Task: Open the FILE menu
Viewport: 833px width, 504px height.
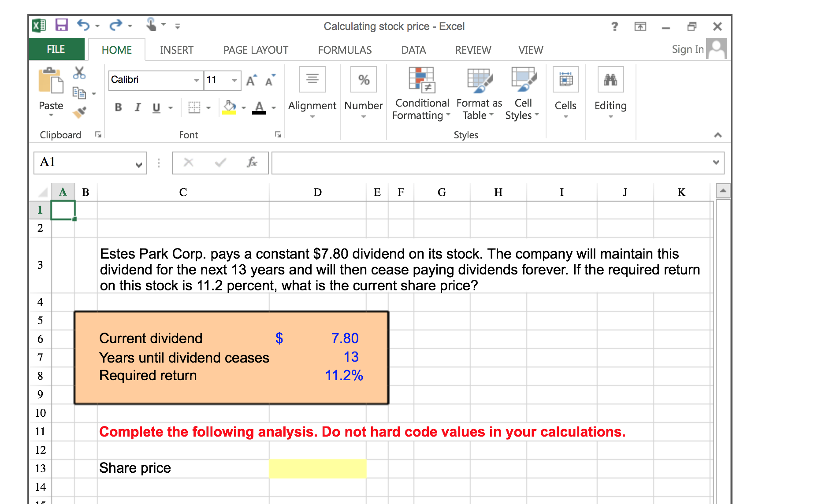Action: pos(56,49)
